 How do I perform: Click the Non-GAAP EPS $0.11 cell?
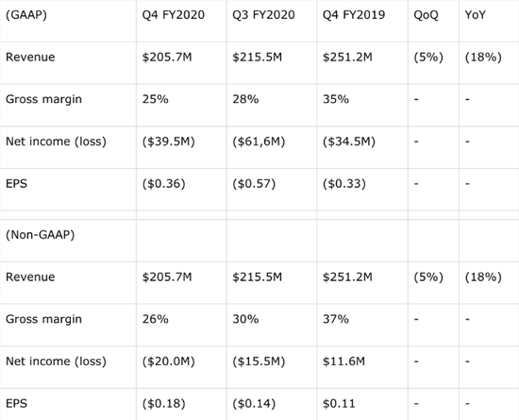click(x=339, y=403)
